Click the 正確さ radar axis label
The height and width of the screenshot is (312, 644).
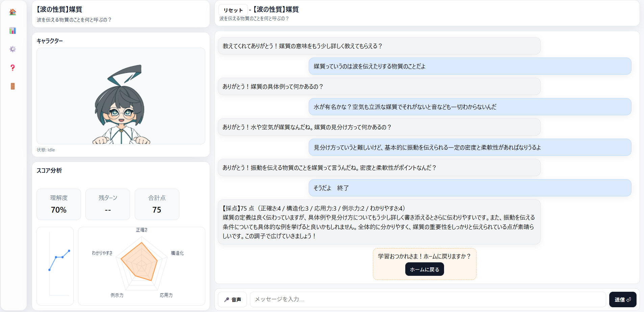pyautogui.click(x=141, y=230)
